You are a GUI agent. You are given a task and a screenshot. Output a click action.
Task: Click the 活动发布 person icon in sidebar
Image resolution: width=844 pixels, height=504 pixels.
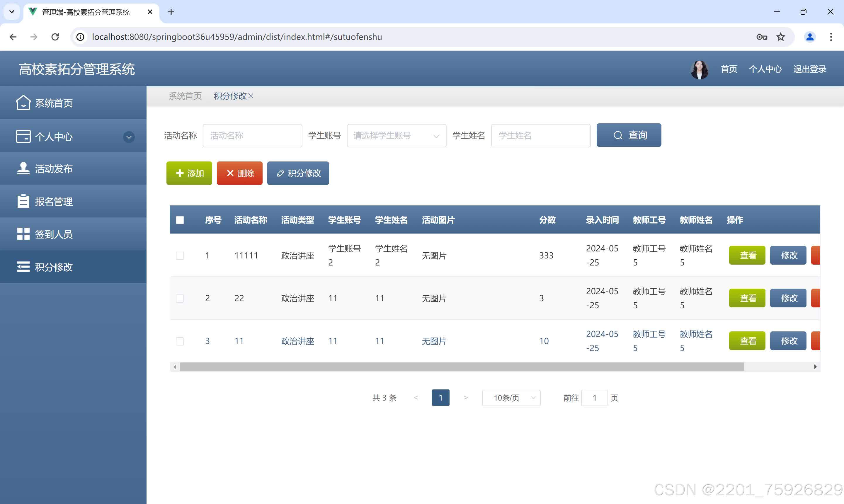point(23,168)
